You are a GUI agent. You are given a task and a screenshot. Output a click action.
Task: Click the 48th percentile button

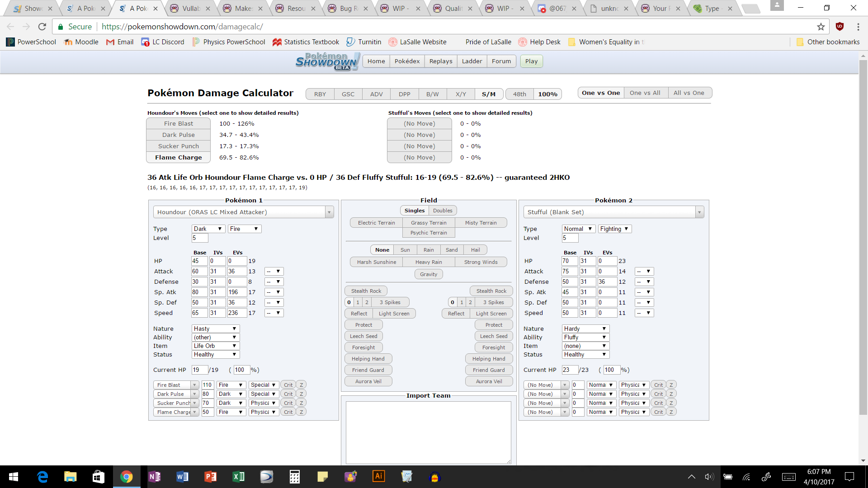[x=519, y=94]
